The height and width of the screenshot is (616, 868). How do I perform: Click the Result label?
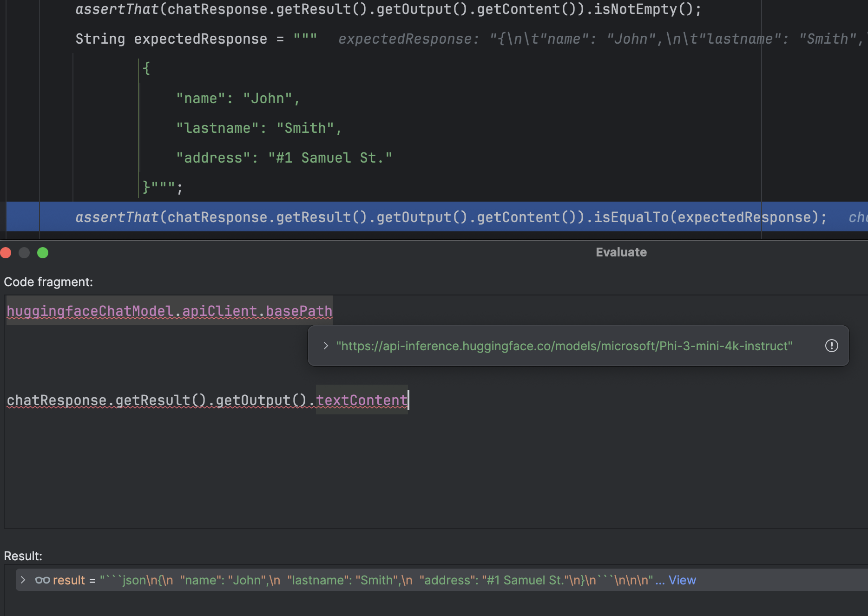coord(23,556)
